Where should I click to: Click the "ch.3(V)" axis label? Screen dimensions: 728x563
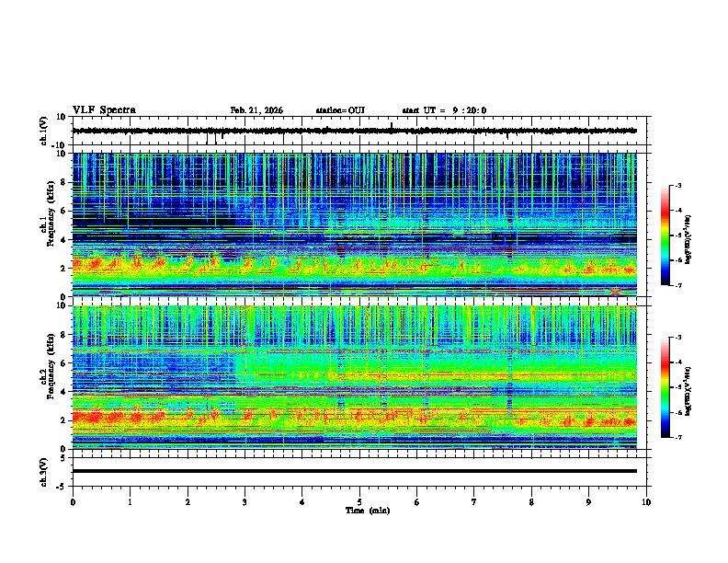(44, 472)
